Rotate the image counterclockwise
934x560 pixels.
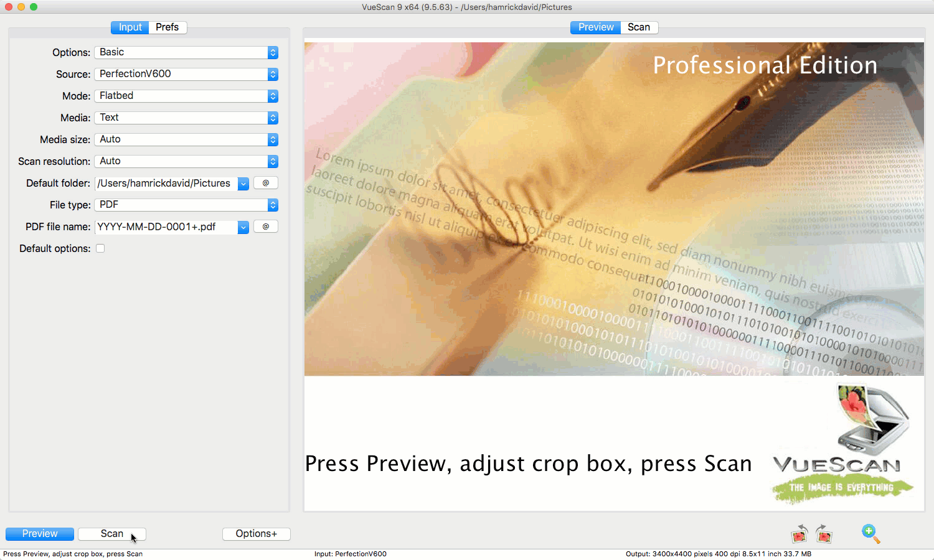(x=800, y=534)
